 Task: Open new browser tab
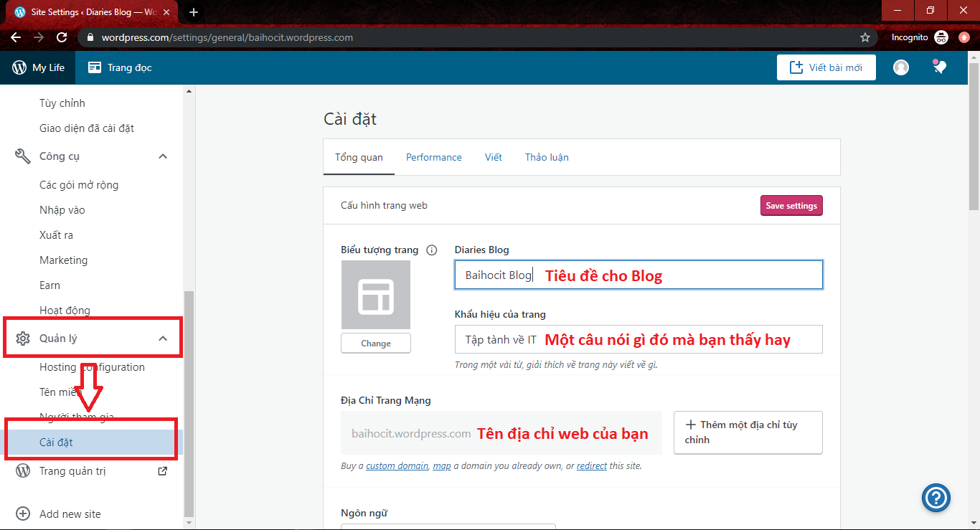194,12
